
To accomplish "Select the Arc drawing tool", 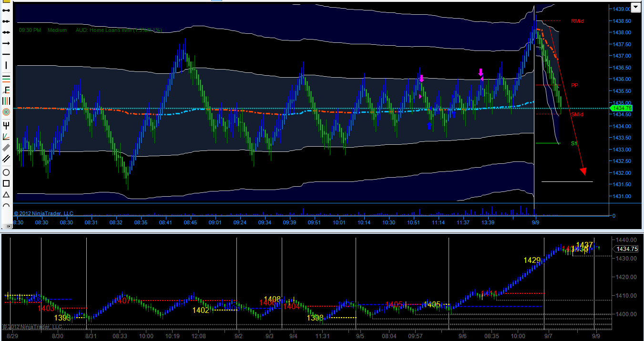I will [6, 206].
